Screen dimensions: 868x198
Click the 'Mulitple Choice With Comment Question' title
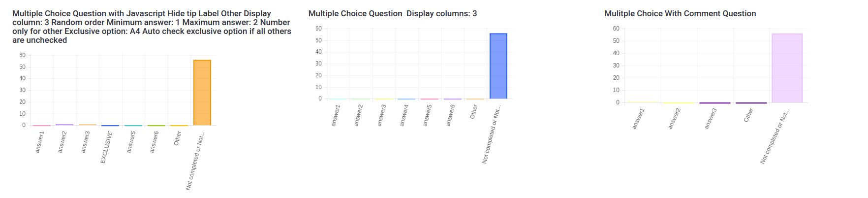tap(680, 14)
